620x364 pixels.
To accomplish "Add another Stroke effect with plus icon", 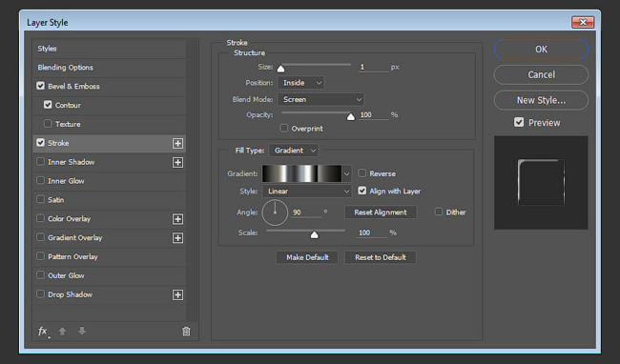I will [x=178, y=143].
